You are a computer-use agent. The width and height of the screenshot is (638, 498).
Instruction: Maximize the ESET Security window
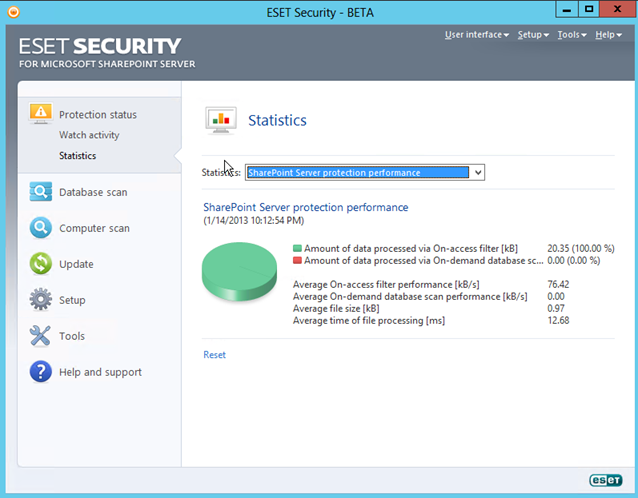589,9
